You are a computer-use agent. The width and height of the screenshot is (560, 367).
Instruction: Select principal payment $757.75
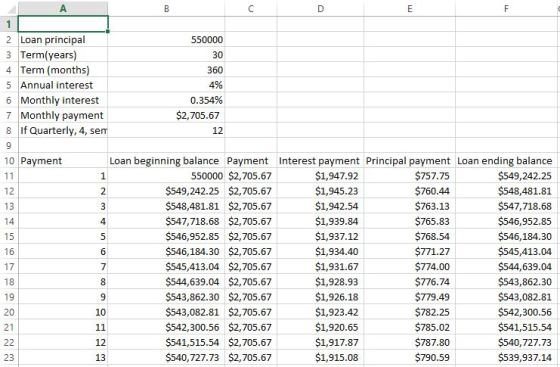click(410, 176)
